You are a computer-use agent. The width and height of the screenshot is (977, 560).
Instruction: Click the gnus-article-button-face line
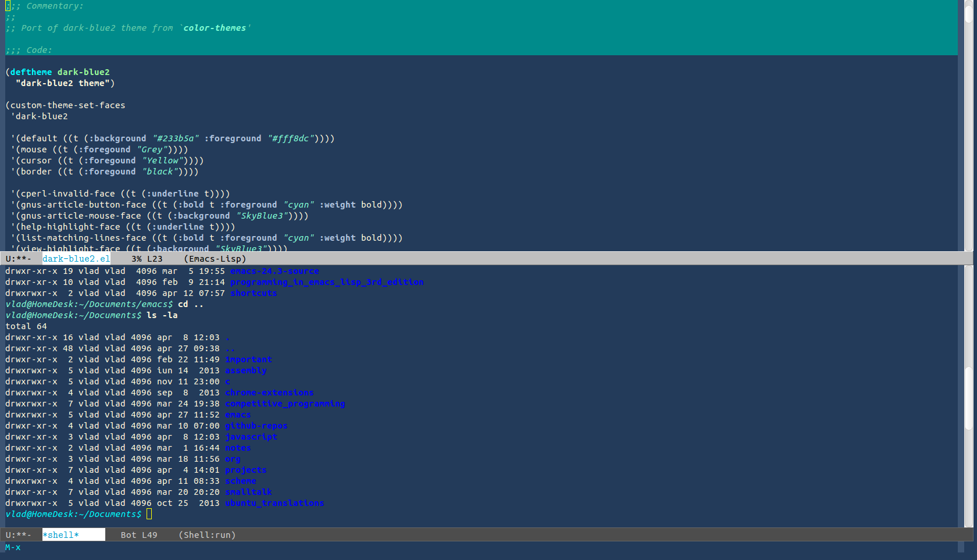[206, 205]
